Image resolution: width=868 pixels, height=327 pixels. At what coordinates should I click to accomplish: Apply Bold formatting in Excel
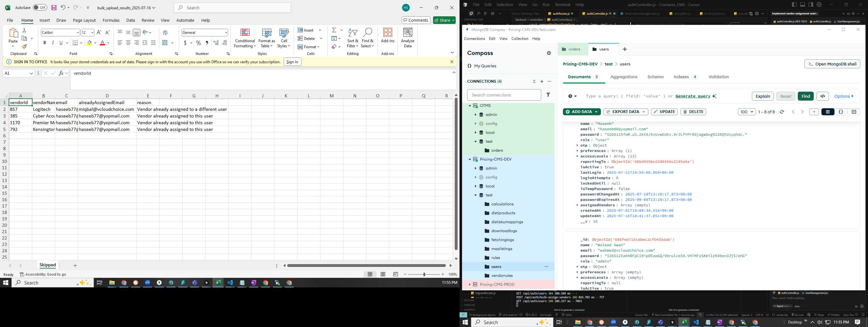tap(44, 43)
